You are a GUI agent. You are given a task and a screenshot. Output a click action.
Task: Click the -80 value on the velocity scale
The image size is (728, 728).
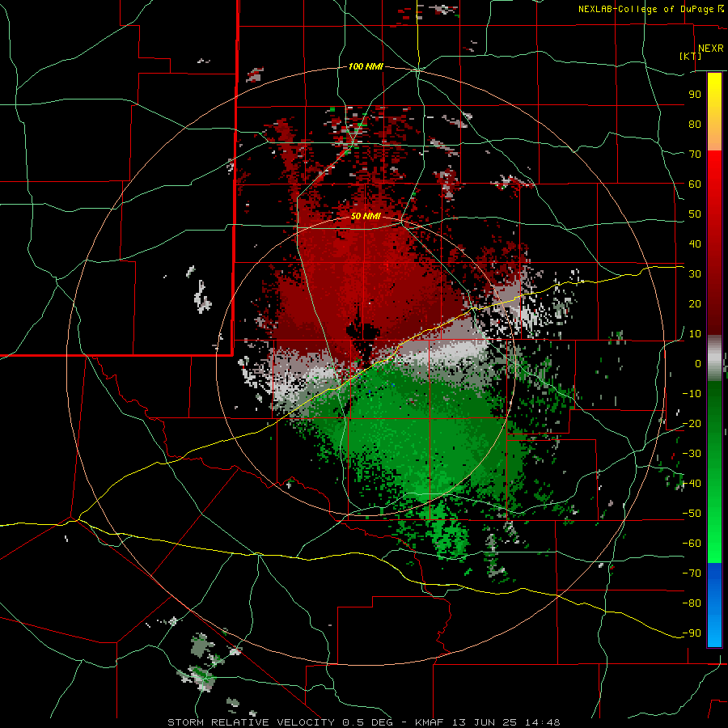click(x=692, y=603)
